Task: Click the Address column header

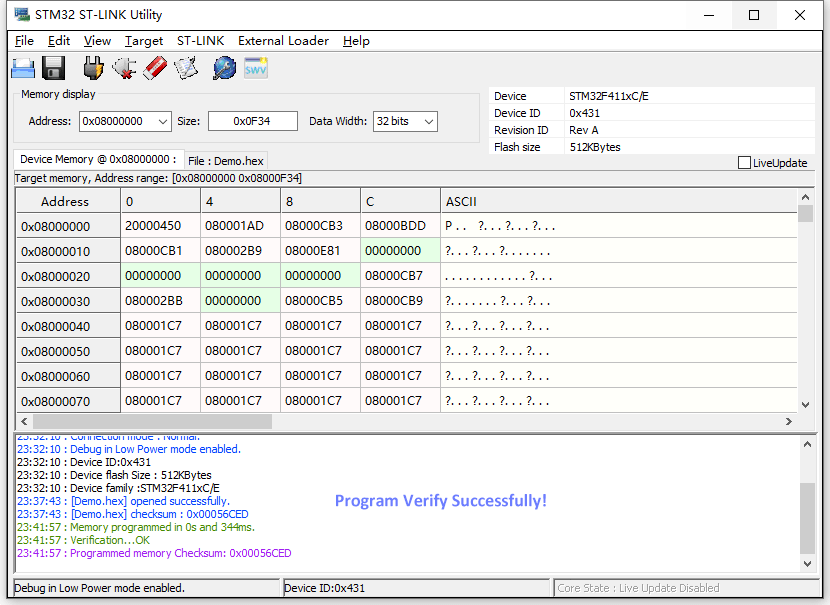Action: click(68, 202)
